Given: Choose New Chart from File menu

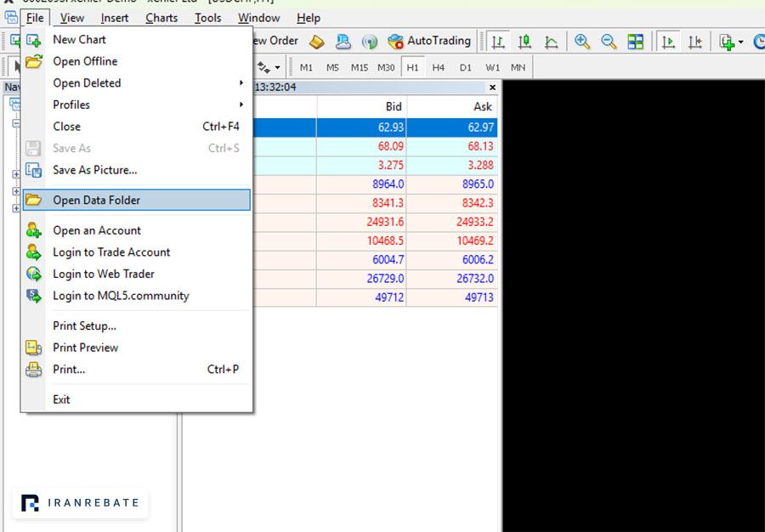Looking at the screenshot, I should click(137, 39).
